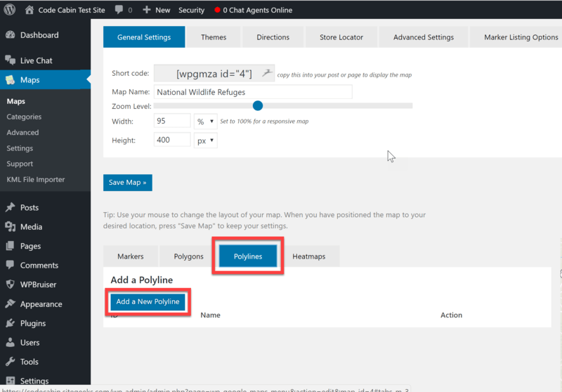Open Appearance menu in the sidebar
The image size is (562, 392).
pyautogui.click(x=41, y=304)
